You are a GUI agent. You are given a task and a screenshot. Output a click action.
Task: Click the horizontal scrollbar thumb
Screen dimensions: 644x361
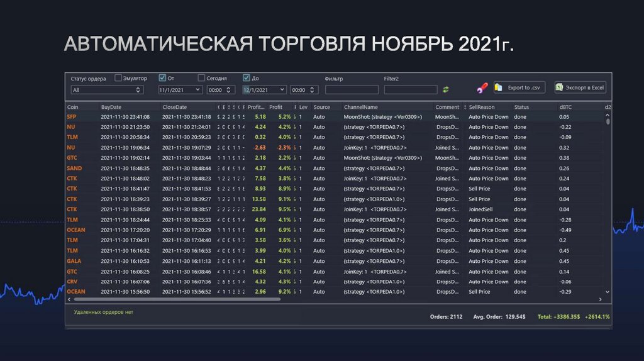pos(177,299)
